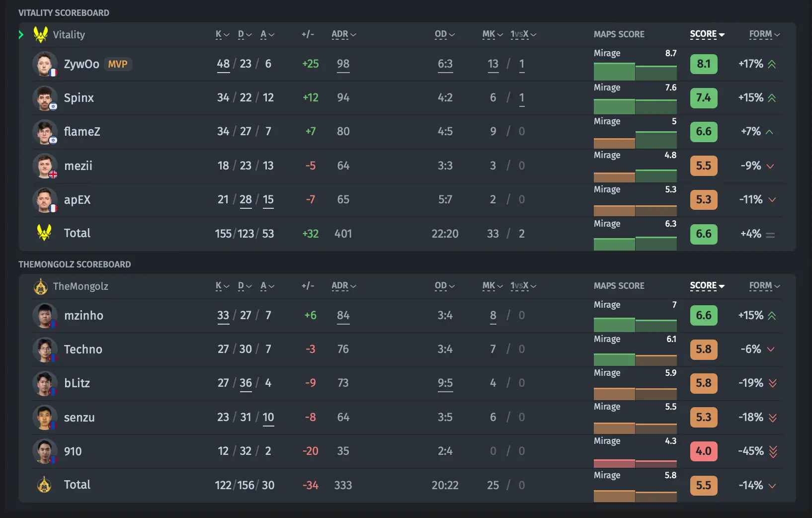The image size is (812, 518).
Task: Sort Vitality table by A column
Action: [x=267, y=34]
